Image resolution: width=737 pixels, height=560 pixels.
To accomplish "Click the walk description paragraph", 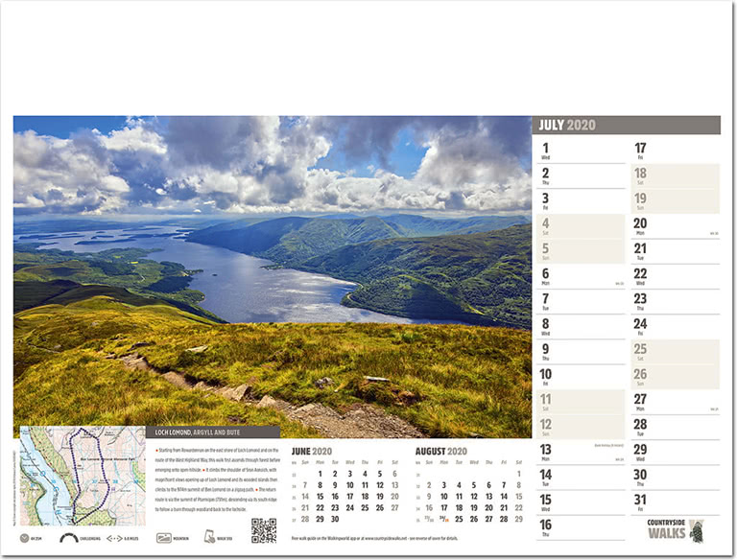I will click(x=218, y=479).
